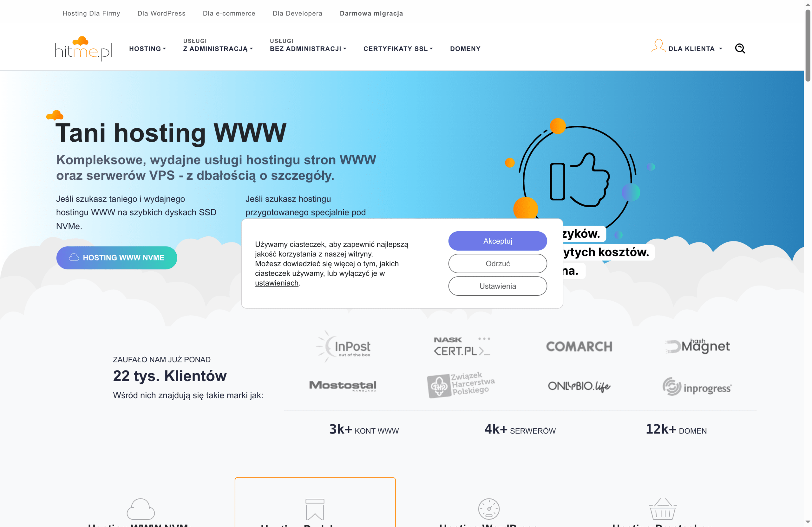Click the Comarch partner logo
This screenshot has width=812, height=527.
pyautogui.click(x=579, y=346)
